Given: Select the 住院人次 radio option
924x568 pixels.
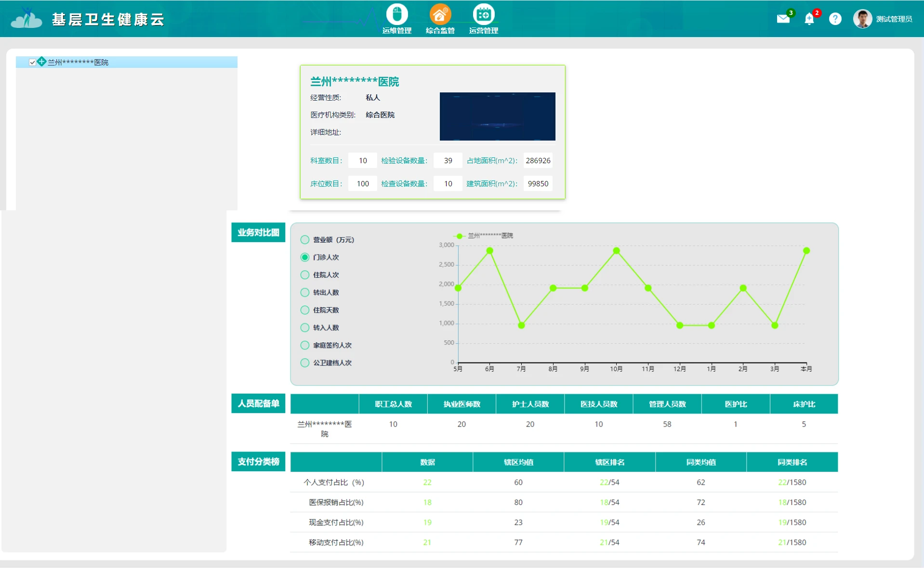Looking at the screenshot, I should coord(305,275).
